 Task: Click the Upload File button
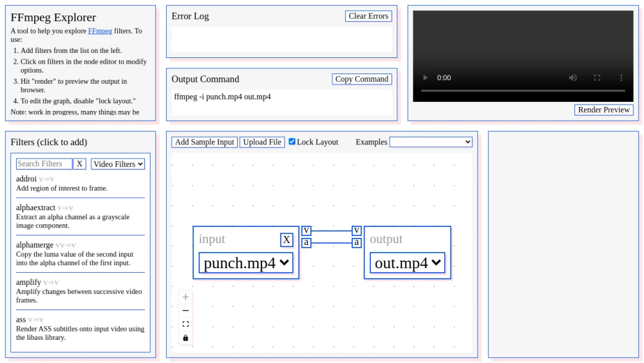click(x=262, y=142)
